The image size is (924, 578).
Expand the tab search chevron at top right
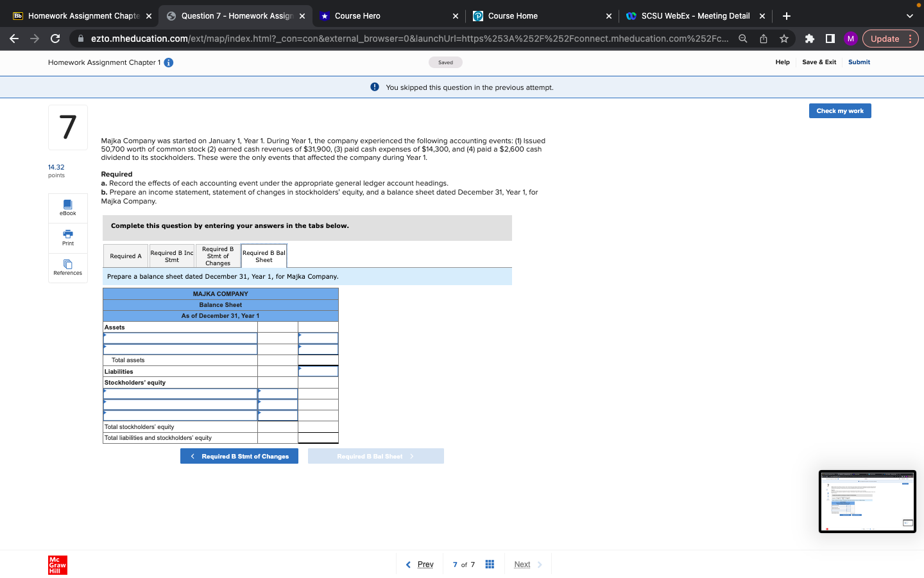click(909, 15)
